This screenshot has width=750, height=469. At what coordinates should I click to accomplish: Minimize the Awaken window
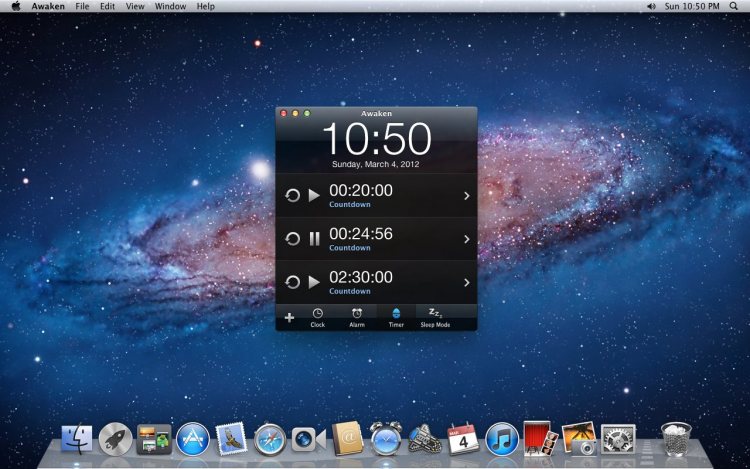tap(295, 113)
